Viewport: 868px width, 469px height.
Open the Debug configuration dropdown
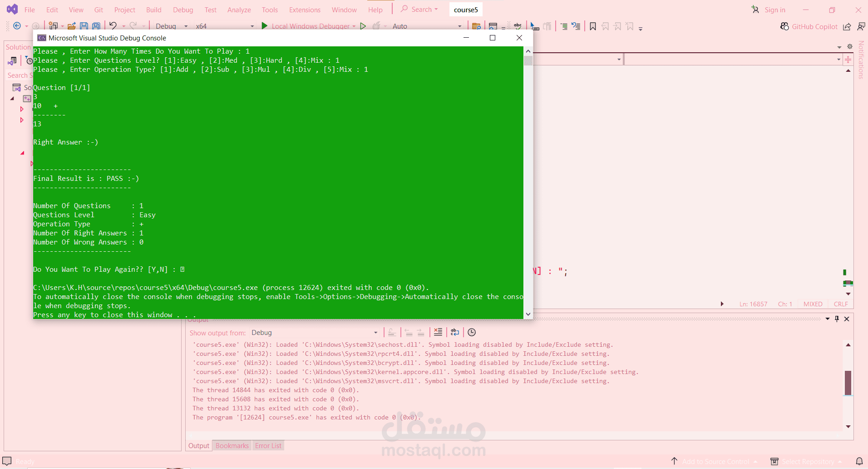[x=171, y=26]
